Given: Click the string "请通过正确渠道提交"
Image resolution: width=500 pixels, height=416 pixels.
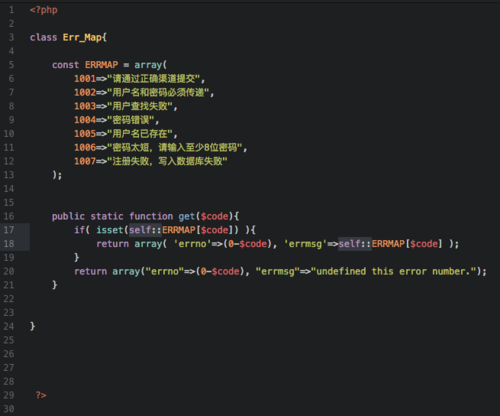Looking at the screenshot, I should coord(154,79).
